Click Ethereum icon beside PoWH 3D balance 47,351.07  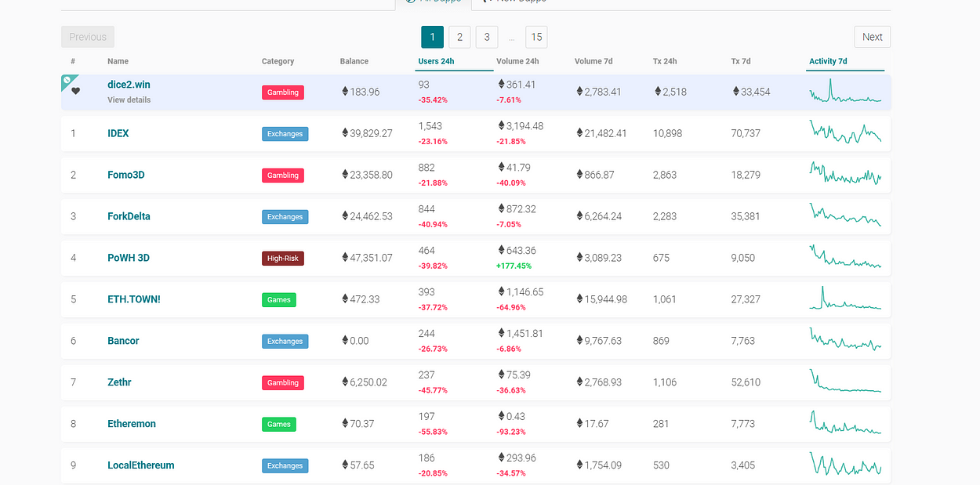(345, 258)
